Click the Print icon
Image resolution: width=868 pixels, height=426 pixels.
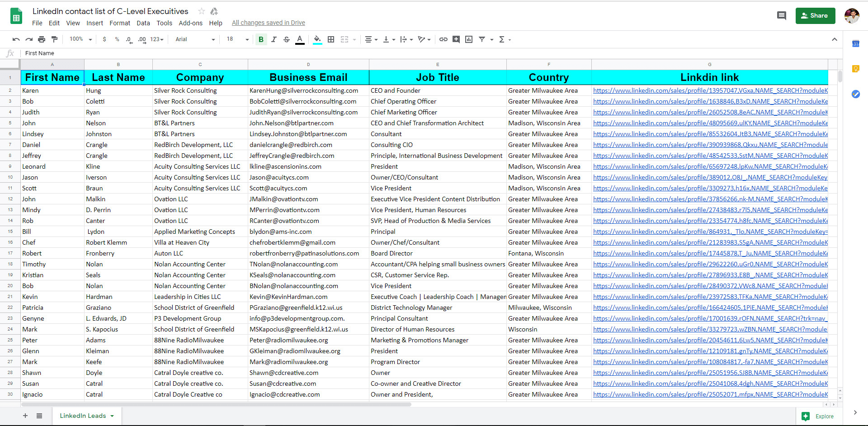[42, 40]
